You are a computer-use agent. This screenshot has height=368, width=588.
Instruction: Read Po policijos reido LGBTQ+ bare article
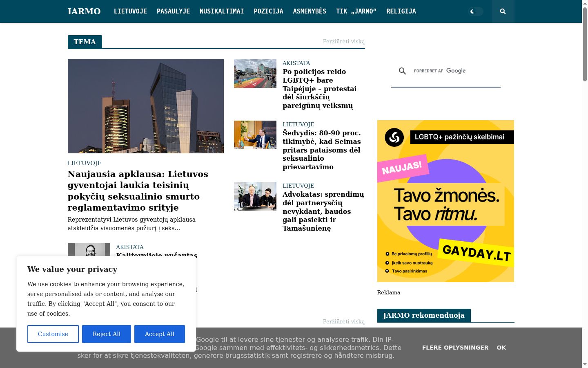320,89
